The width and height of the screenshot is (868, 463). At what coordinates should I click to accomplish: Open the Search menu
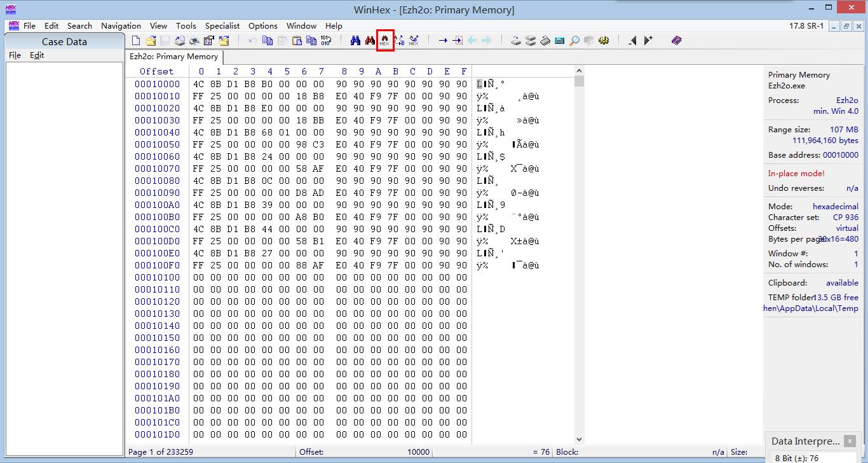[79, 26]
